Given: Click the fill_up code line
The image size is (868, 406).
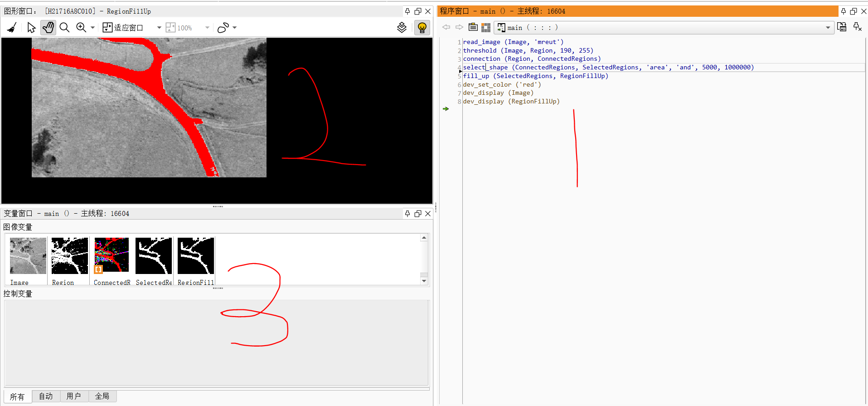Looking at the screenshot, I should [x=535, y=76].
